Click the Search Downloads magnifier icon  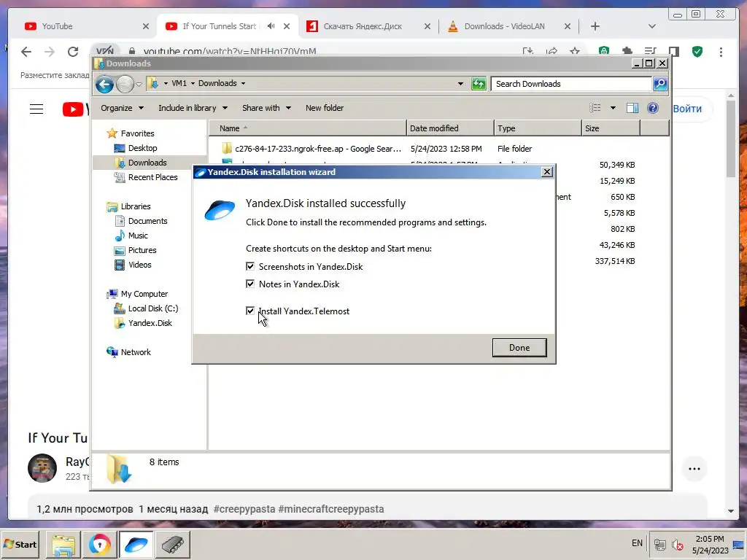coord(660,84)
